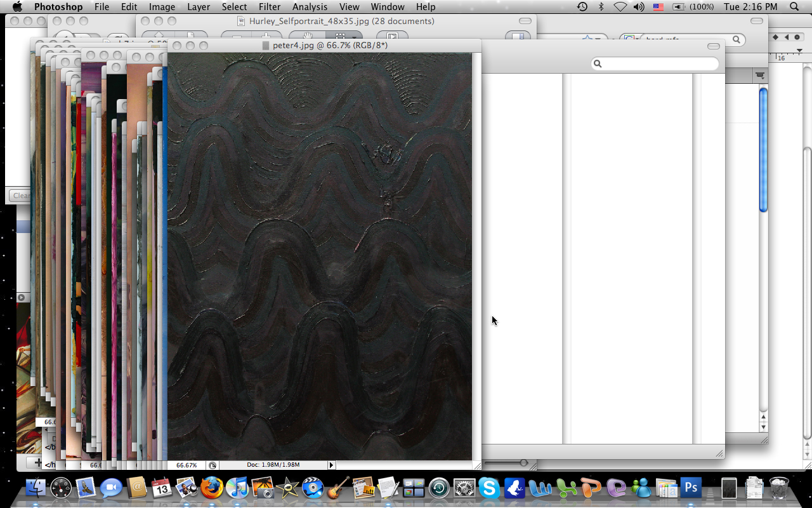Expand the status bar arrow next to Doc size
812x508 pixels.
click(331, 465)
